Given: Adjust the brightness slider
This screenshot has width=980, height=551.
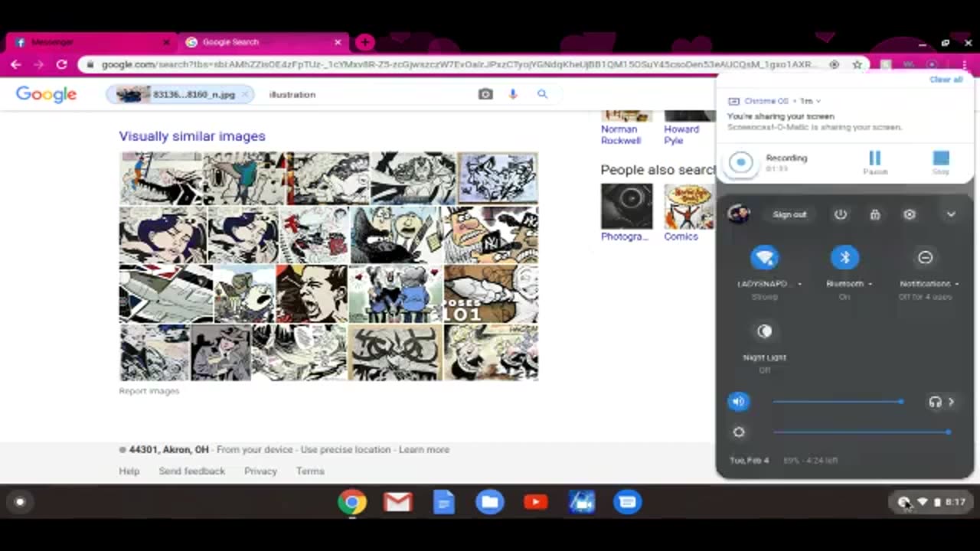Looking at the screenshot, I should [861, 432].
